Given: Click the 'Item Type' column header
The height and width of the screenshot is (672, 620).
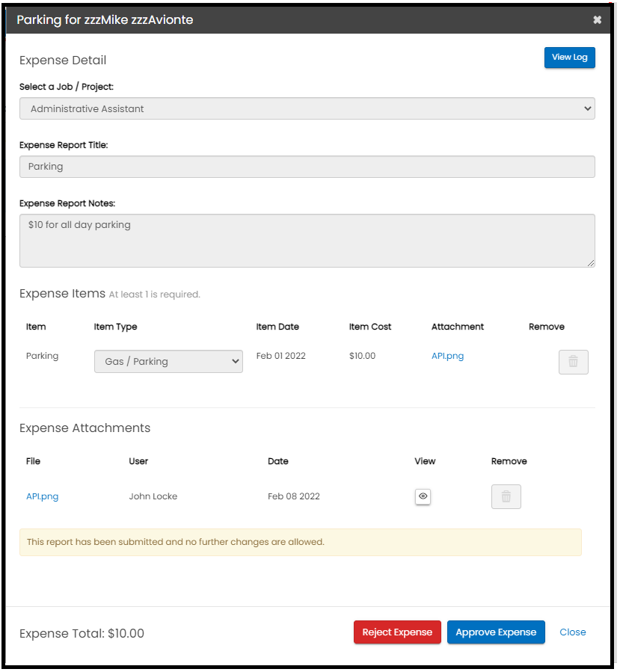Looking at the screenshot, I should point(115,327).
